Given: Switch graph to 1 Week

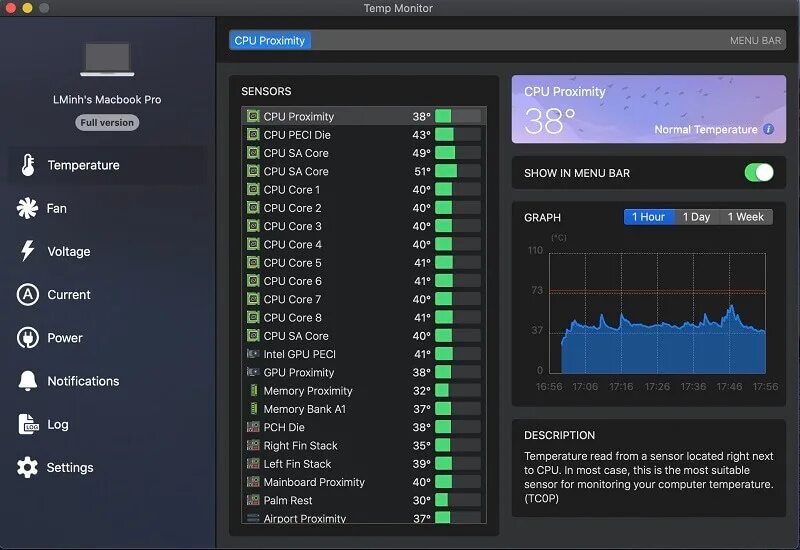Looking at the screenshot, I should tap(745, 217).
